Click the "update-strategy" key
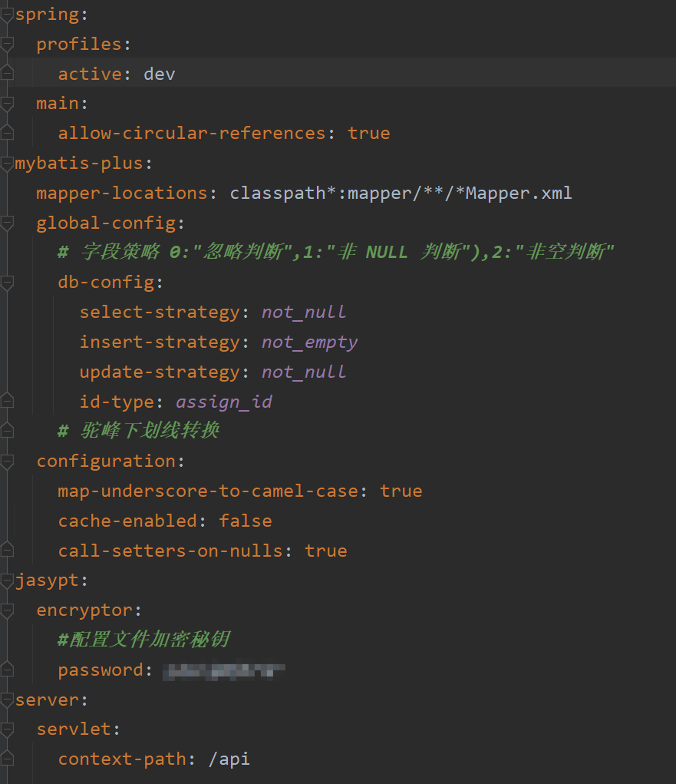Image resolution: width=676 pixels, height=784 pixels. 160,372
